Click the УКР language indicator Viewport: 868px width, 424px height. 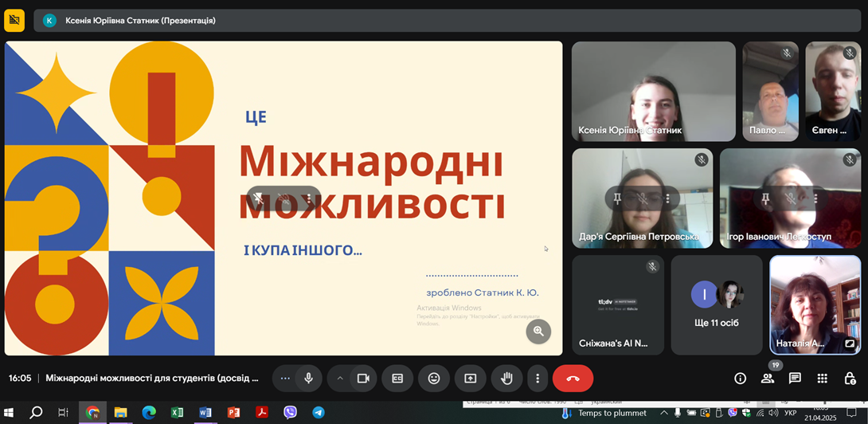[791, 413]
